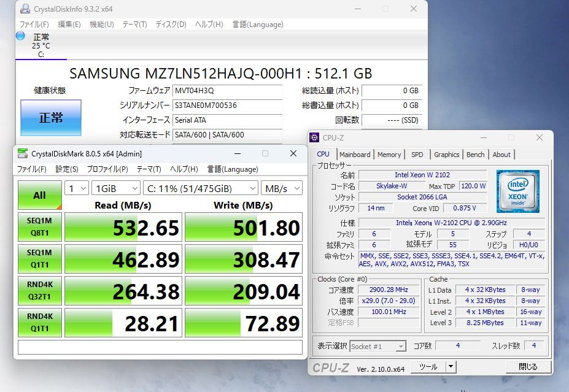Open the test count dropdown showing 1
569x392 pixels.
(x=77, y=188)
